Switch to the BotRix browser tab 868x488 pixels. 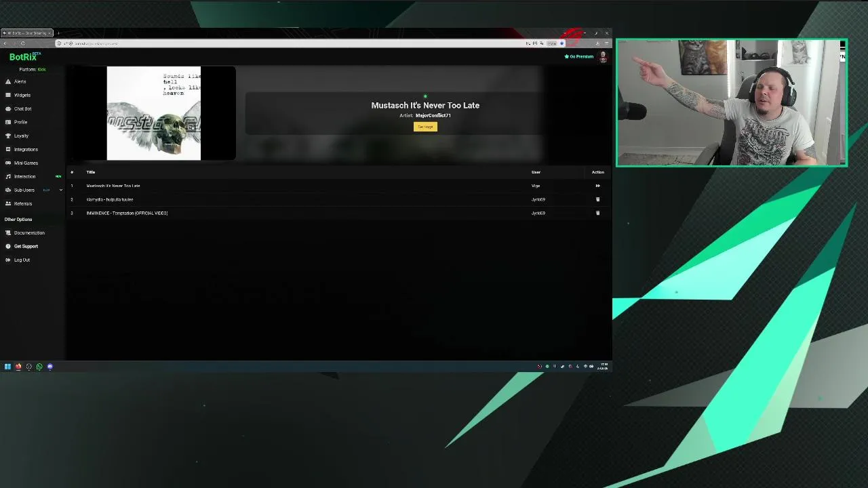click(x=27, y=33)
